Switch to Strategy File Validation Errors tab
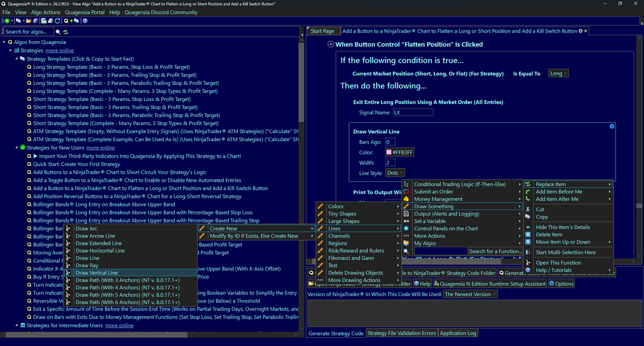The image size is (644, 346). (x=402, y=333)
